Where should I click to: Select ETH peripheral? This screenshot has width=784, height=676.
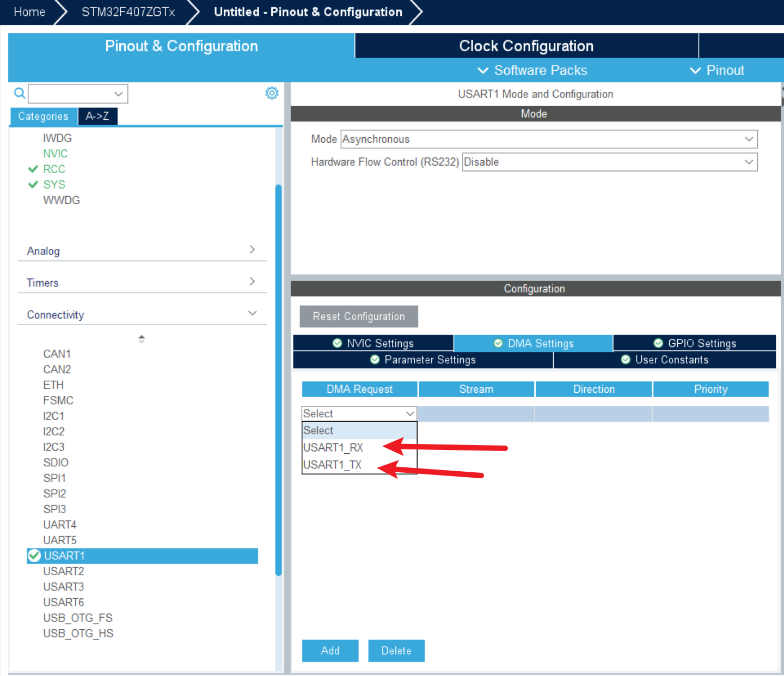point(53,385)
